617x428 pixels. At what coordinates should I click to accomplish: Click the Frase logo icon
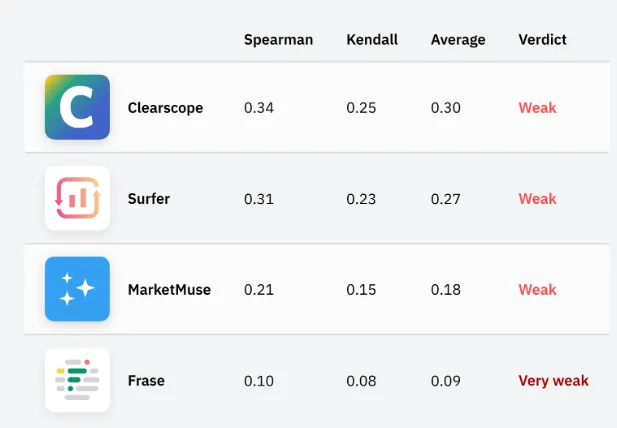tap(77, 380)
